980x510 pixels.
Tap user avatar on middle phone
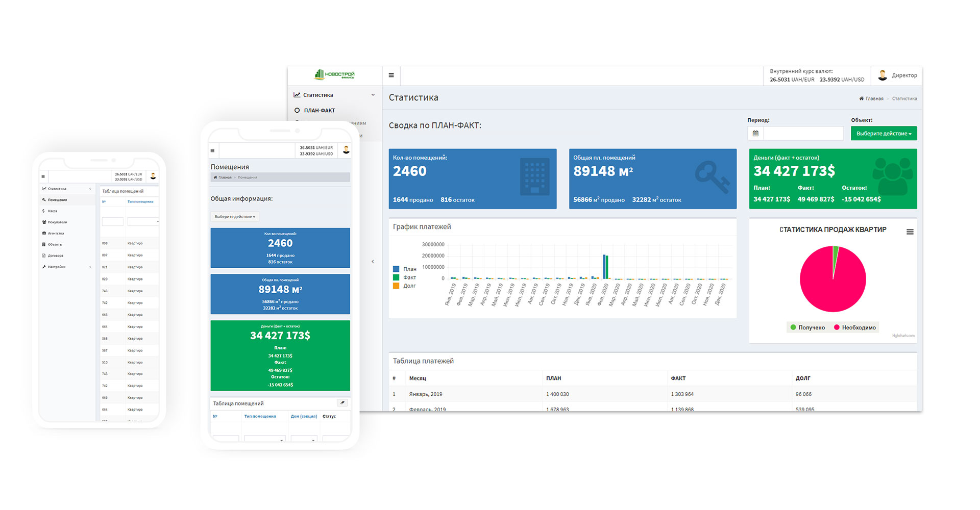tap(346, 150)
